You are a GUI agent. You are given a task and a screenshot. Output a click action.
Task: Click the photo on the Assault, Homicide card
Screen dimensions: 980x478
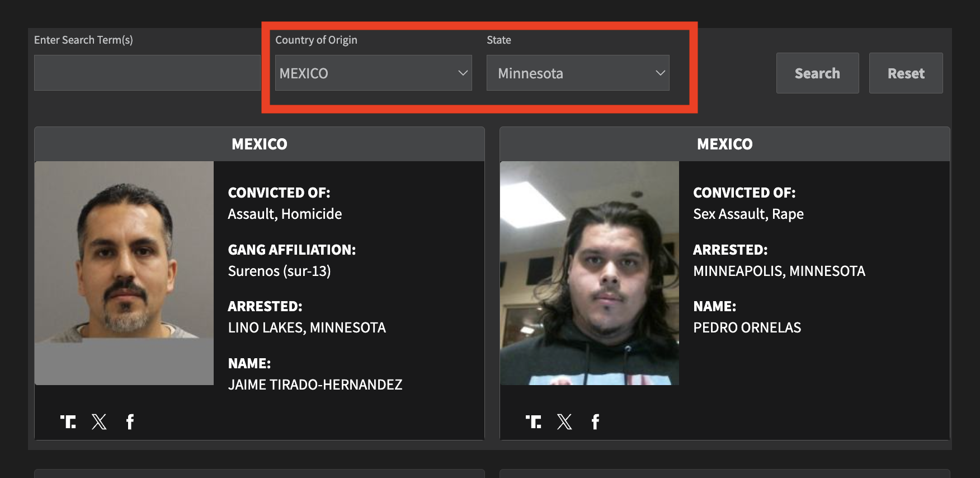(124, 273)
